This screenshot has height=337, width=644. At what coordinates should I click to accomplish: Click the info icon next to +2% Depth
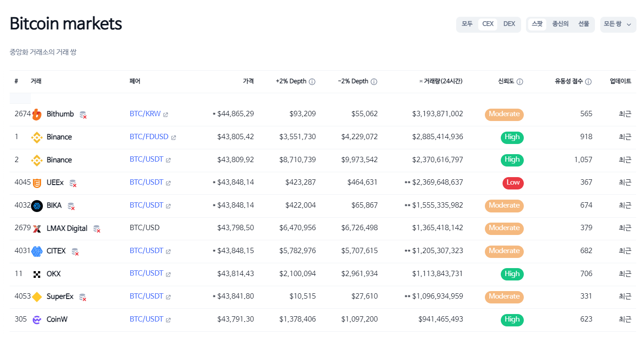pos(313,81)
